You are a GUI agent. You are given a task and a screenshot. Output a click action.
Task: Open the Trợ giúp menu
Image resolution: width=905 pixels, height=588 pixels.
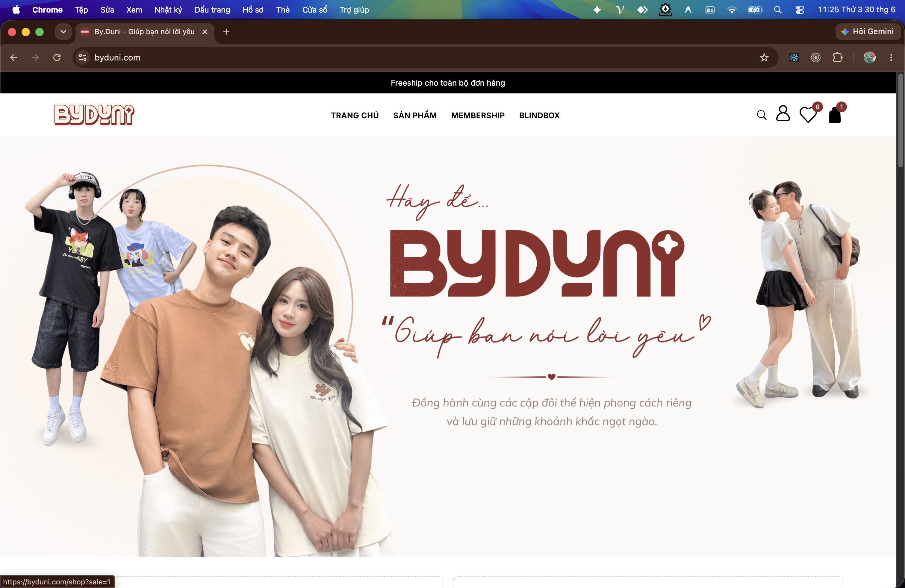click(354, 10)
